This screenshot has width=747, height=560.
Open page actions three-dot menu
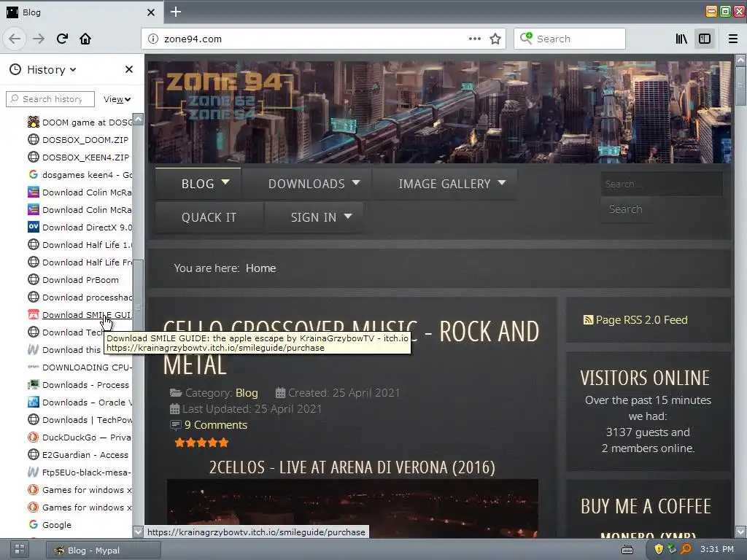[x=474, y=39]
